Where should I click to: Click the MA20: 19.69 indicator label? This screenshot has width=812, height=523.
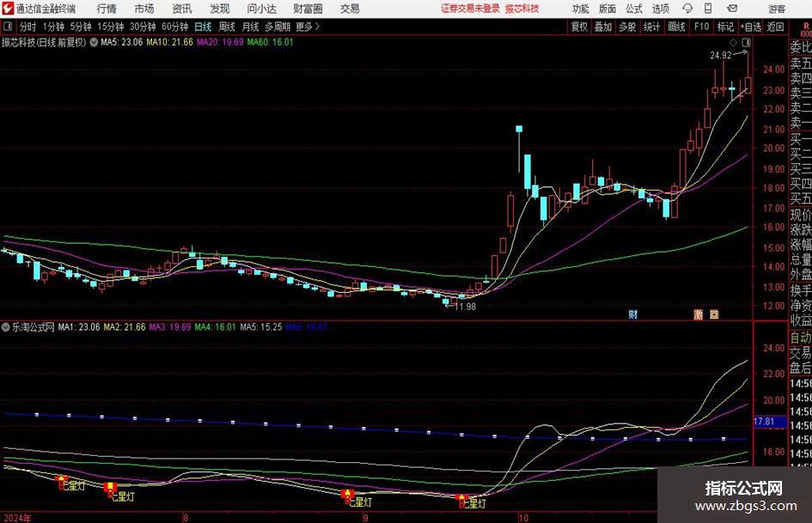tap(220, 42)
